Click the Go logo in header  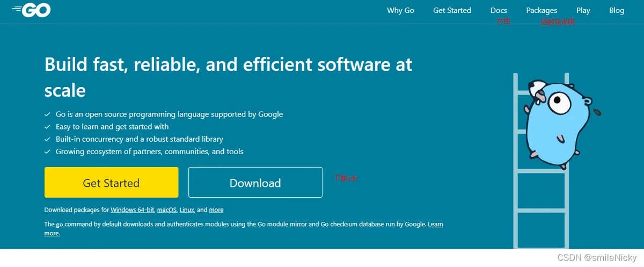click(31, 10)
